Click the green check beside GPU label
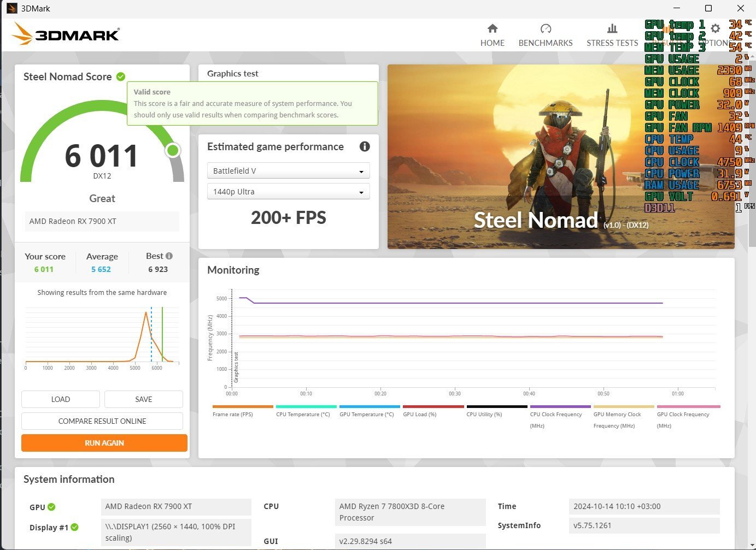 tap(51, 507)
